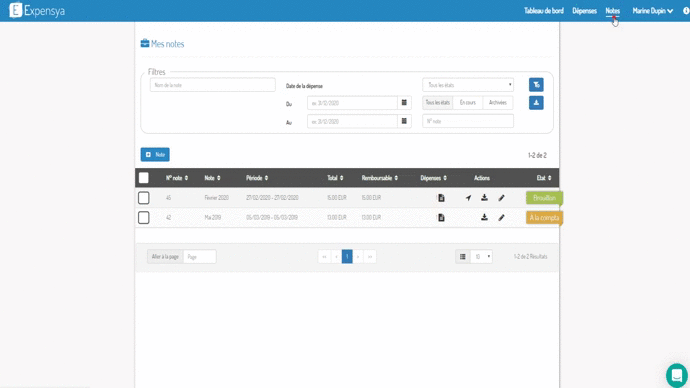Toggle the select-all checkbox in table header
Viewport: 690px width, 388px height.
(x=143, y=178)
